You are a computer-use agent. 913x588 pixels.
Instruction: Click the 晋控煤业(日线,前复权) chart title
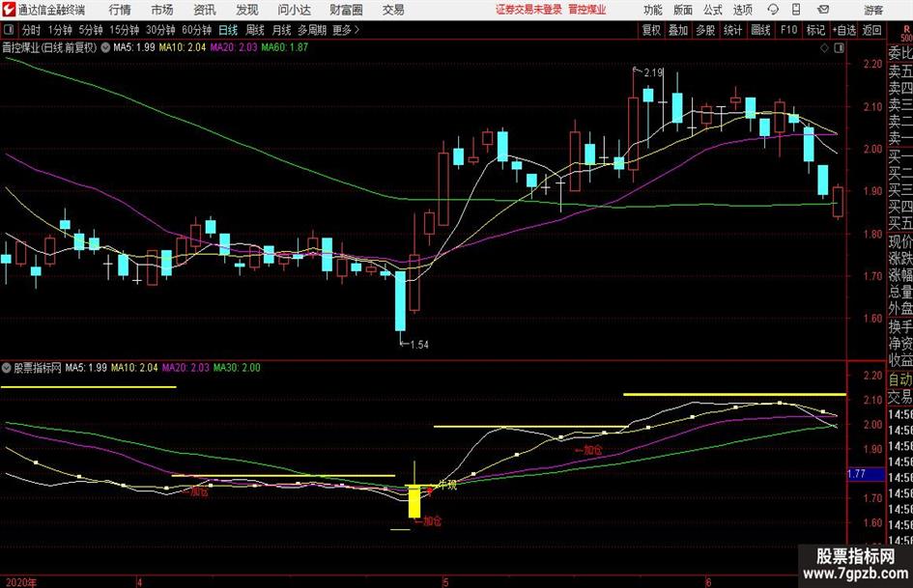point(49,47)
